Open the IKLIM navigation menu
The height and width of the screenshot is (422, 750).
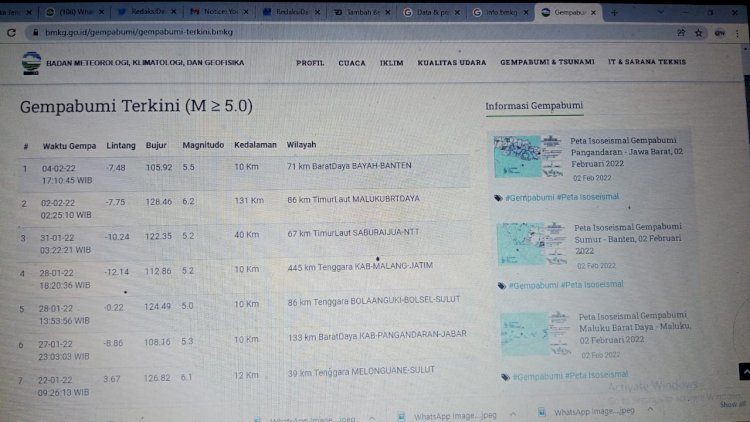391,62
